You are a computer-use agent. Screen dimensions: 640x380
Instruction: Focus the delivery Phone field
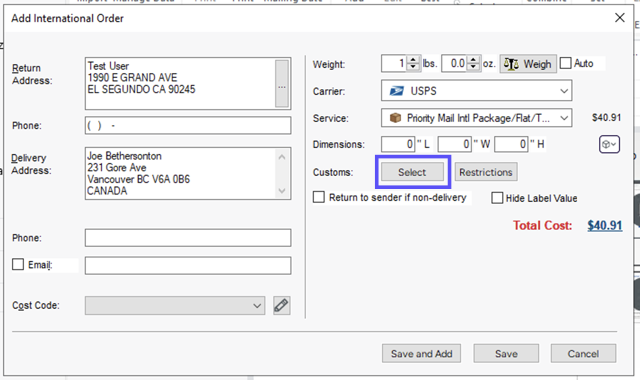tap(188, 238)
